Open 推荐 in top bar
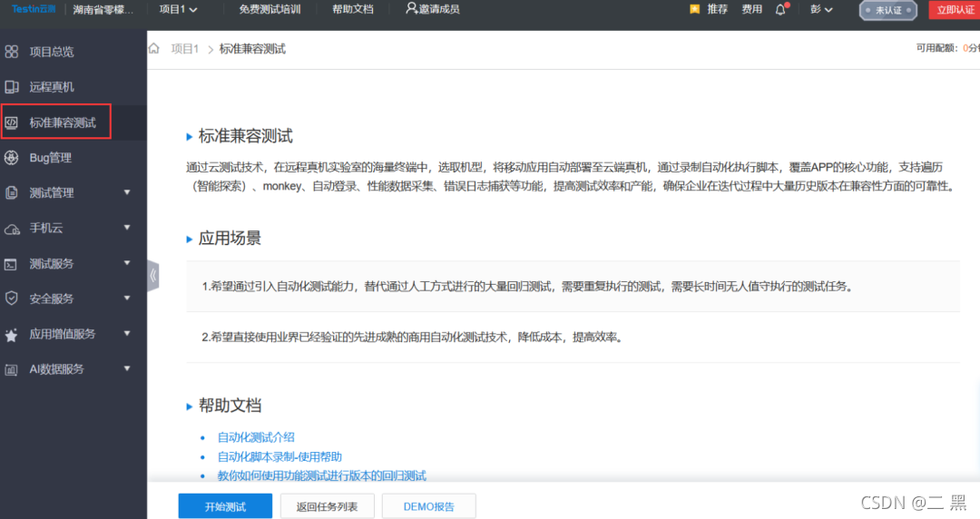Screen dimensions: 980x519 tap(718, 9)
